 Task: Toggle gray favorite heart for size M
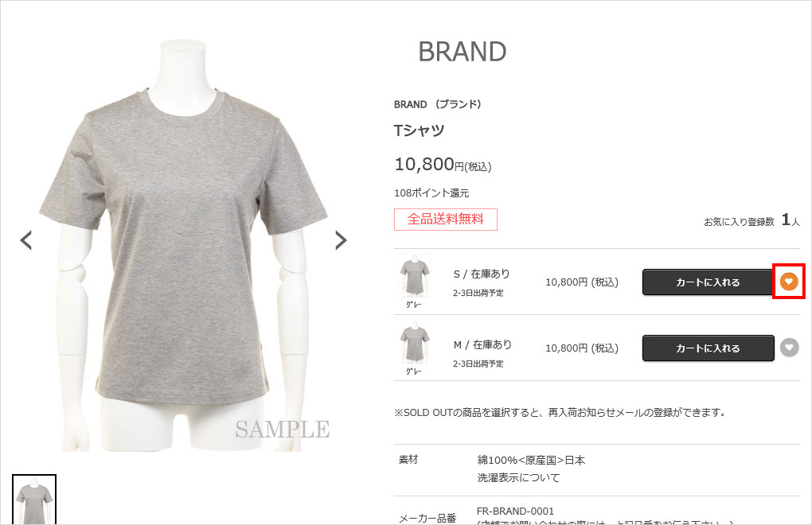tap(789, 348)
